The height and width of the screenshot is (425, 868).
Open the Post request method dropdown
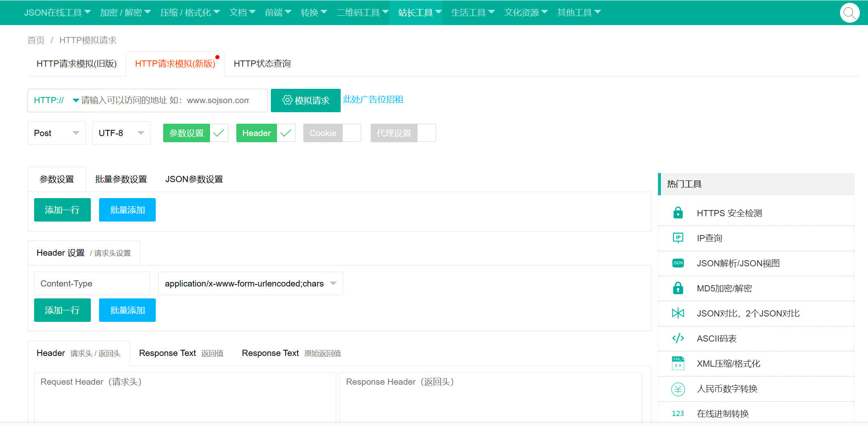[x=57, y=133]
